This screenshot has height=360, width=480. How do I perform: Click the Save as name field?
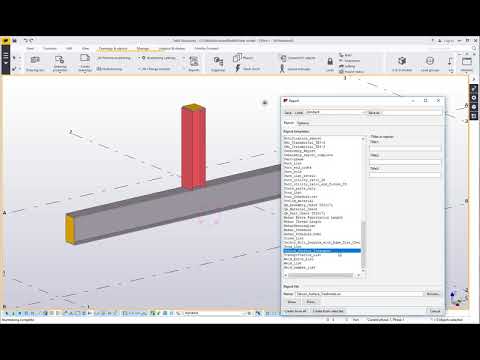[x=411, y=113]
